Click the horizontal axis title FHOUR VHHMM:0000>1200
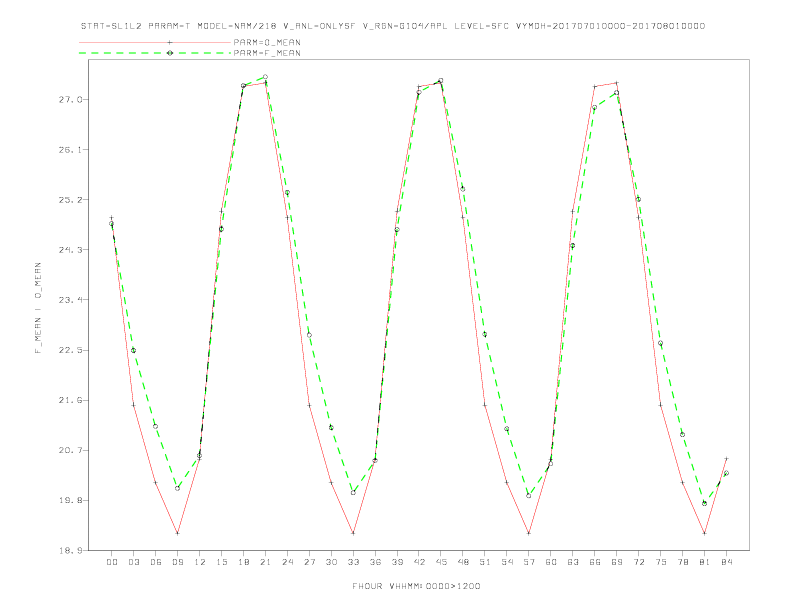792x612 pixels. click(416, 586)
